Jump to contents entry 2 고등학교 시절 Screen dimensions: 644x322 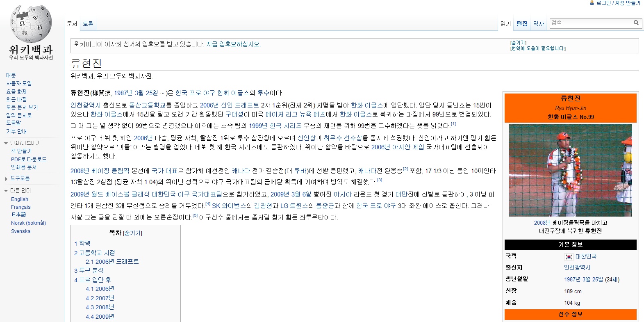pyautogui.click(x=94, y=253)
